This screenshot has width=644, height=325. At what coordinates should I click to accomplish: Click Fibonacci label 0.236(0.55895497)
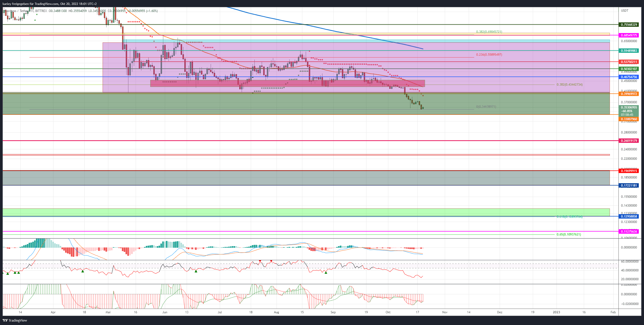pos(489,55)
